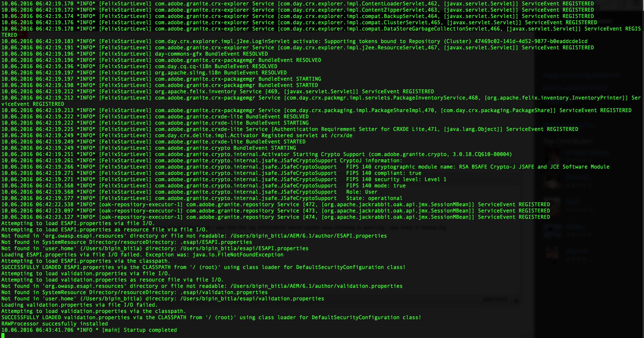This screenshot has width=644, height=338.
Task: Click 'RAWProcessor succesfully installed' line
Action: point(54,324)
